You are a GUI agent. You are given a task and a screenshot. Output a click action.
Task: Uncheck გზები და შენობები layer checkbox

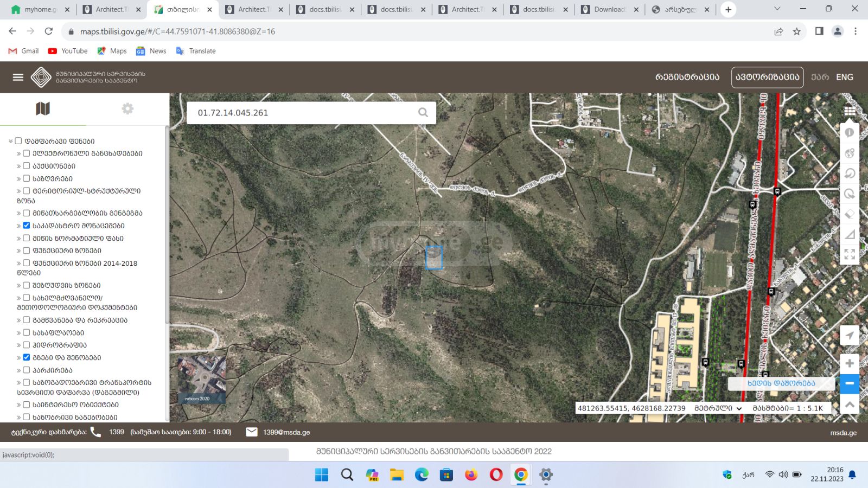click(x=26, y=357)
